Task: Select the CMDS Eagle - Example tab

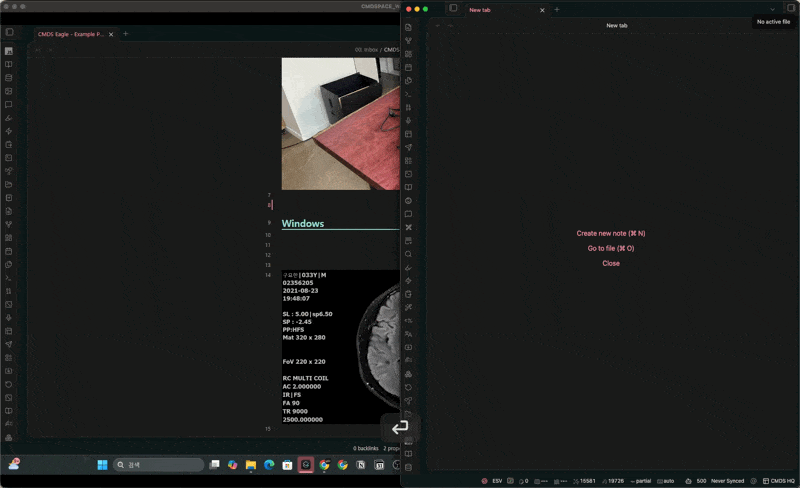Action: coord(70,34)
